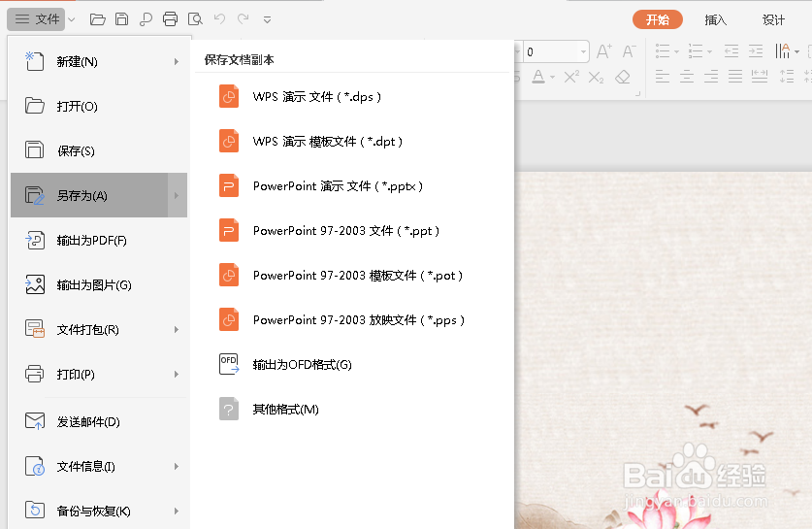The height and width of the screenshot is (529, 812).
Task: Switch to the 开始 tab
Action: pos(657,19)
